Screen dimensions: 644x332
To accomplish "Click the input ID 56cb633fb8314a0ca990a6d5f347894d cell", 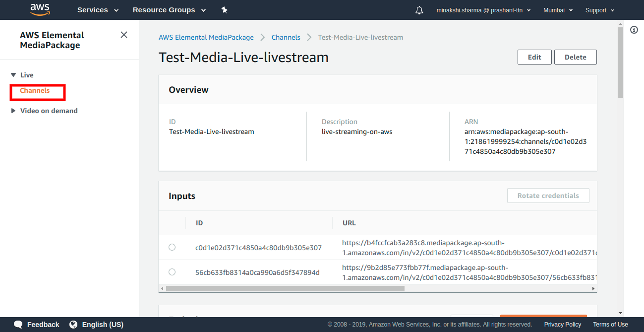I will point(257,272).
